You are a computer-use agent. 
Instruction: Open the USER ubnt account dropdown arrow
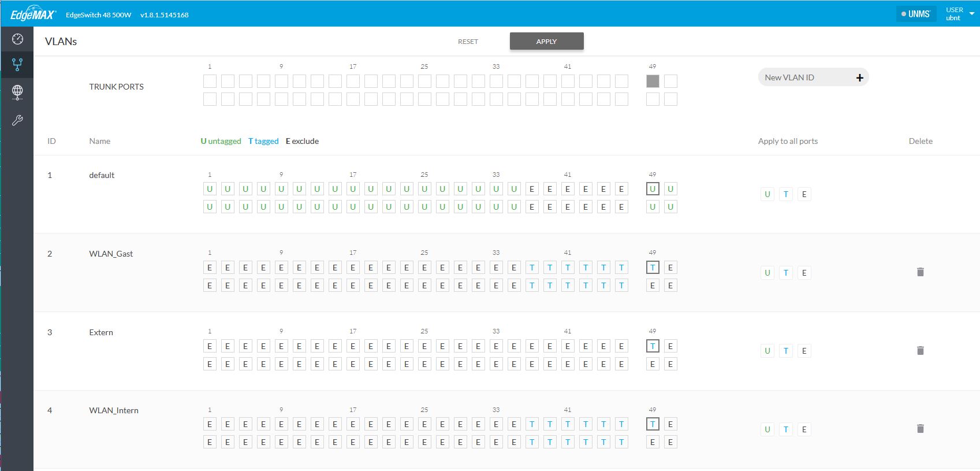coord(971,14)
